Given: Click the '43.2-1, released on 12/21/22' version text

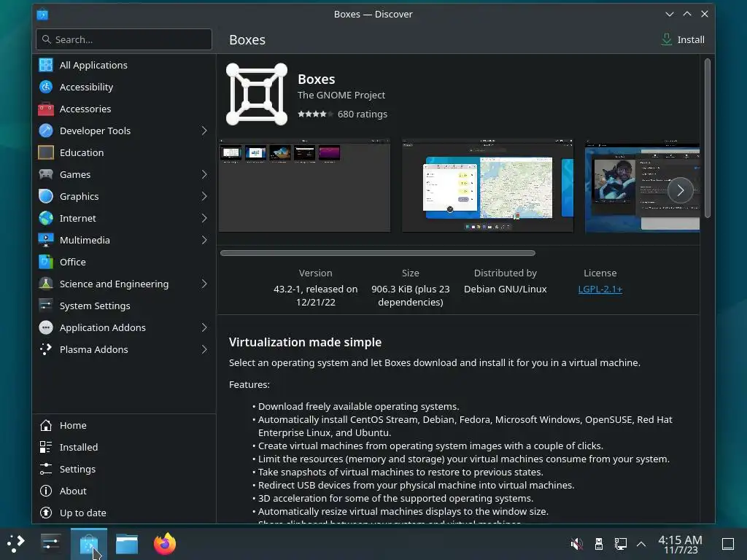Looking at the screenshot, I should (x=315, y=296).
